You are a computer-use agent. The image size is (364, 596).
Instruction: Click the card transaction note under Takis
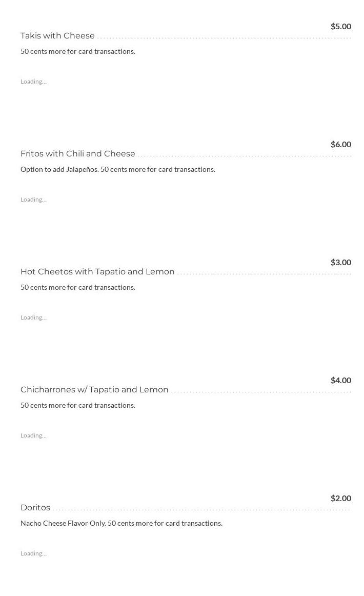tap(78, 51)
